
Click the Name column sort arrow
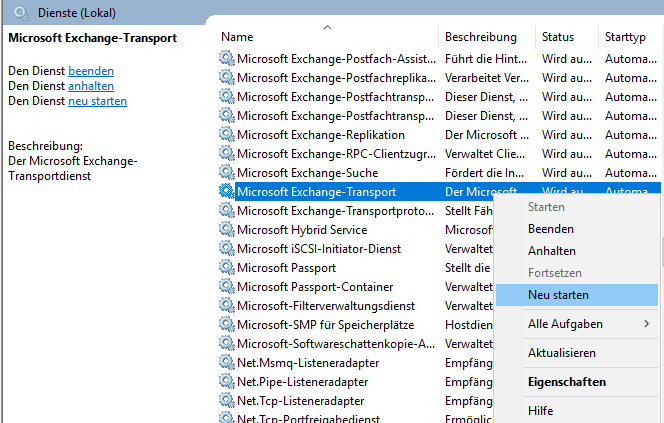tap(327, 28)
